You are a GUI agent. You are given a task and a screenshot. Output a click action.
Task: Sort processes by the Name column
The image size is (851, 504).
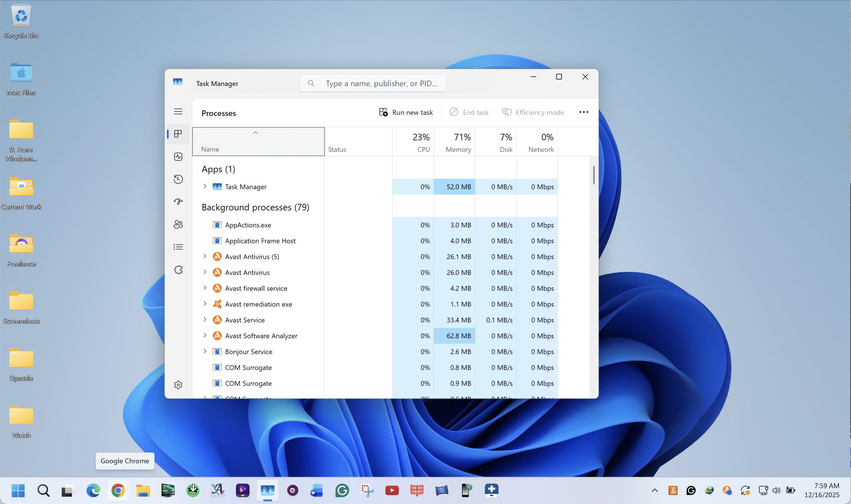(258, 142)
